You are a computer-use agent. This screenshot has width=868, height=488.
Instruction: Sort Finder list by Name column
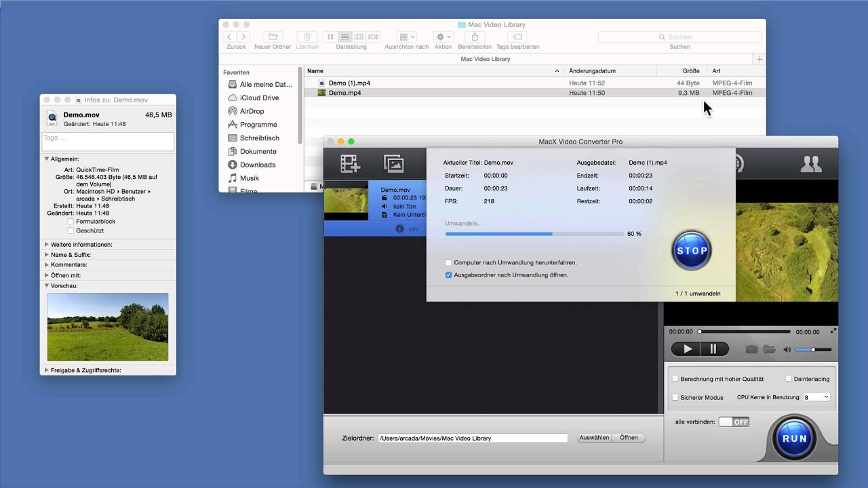[x=434, y=70]
